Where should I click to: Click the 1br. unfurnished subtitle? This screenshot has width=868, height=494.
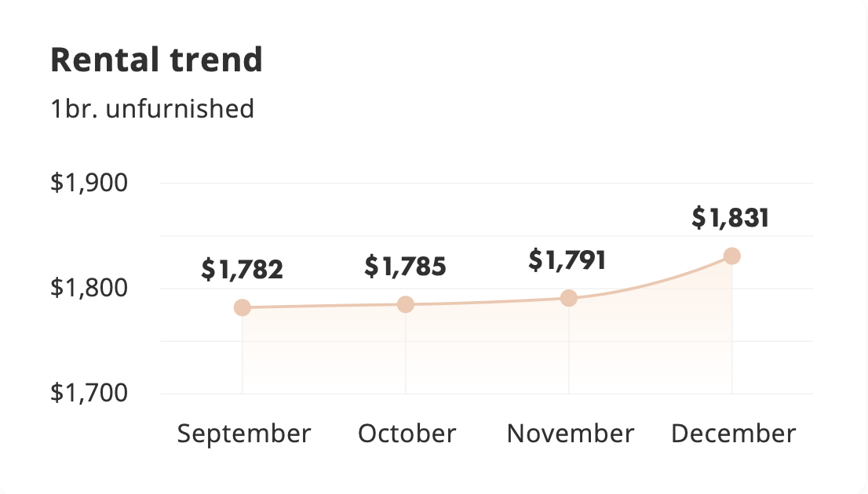click(x=152, y=108)
